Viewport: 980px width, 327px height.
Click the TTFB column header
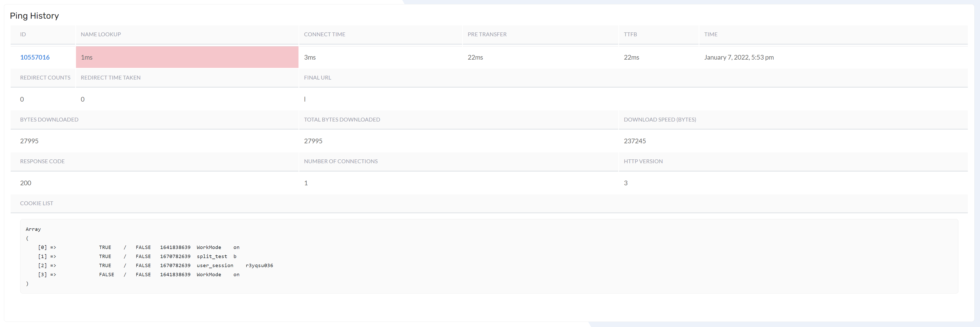point(630,34)
